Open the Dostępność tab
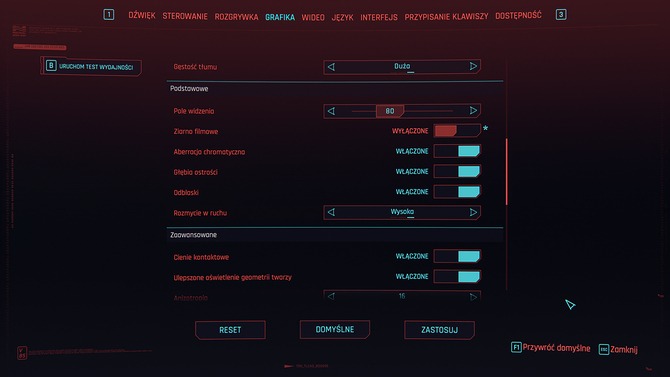Screen dimensions: 670x377 [518, 15]
